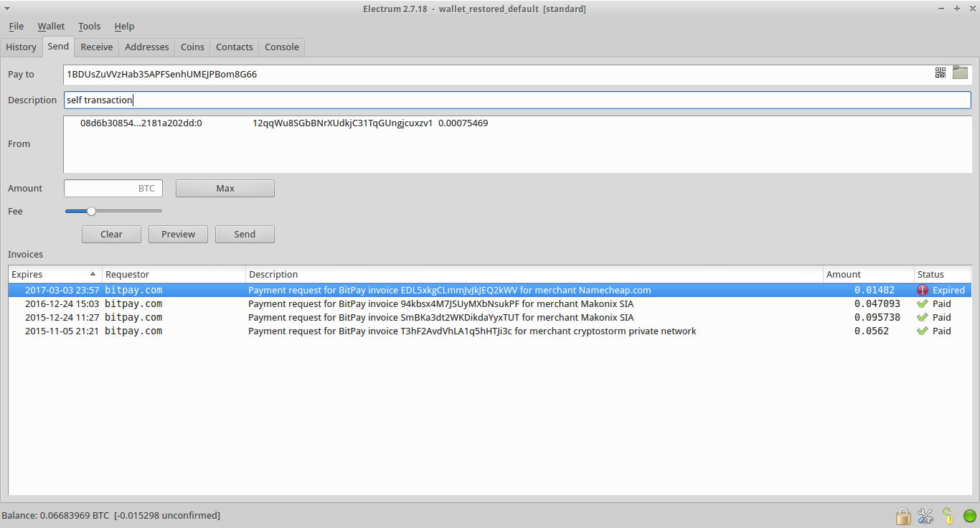This screenshot has width=980, height=528.
Task: Click the BTC Amount input field
Action: 113,189
